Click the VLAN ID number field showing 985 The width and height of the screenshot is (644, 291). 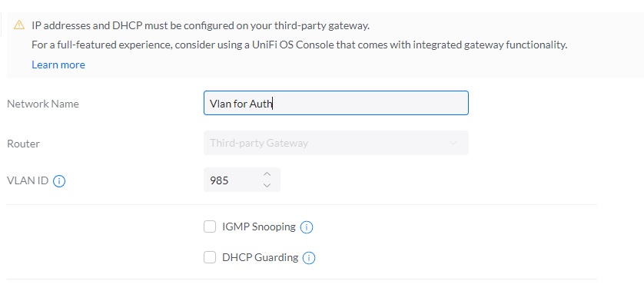pyautogui.click(x=242, y=180)
